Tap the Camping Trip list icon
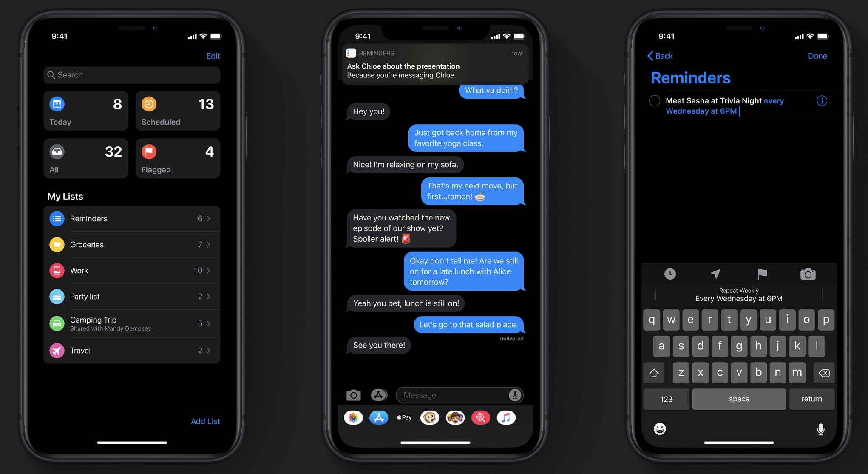Screen dimensions: 868x474 pyautogui.click(x=56, y=323)
